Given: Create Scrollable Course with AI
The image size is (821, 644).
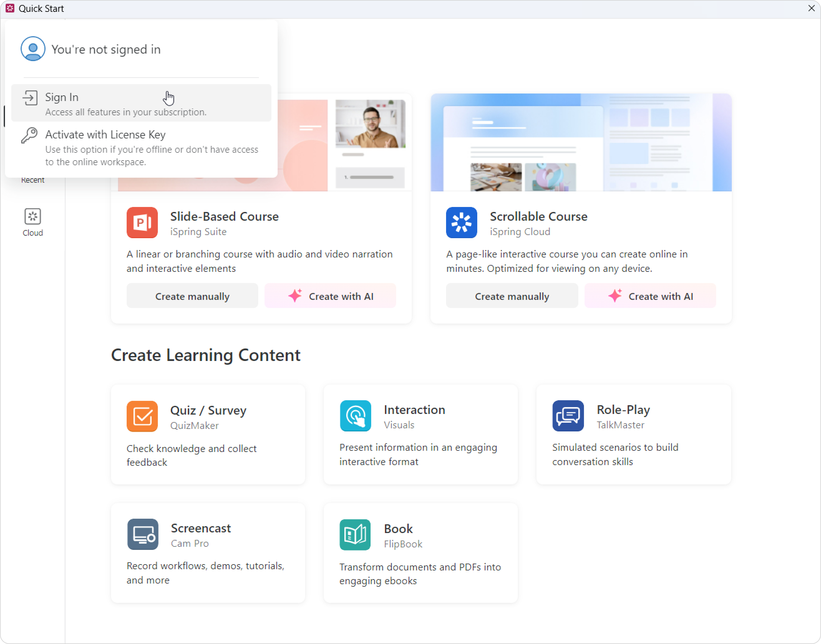Looking at the screenshot, I should click(x=650, y=296).
